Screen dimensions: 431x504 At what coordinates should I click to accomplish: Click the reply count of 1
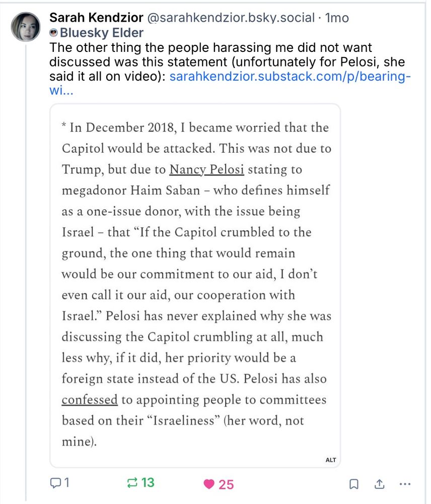66,483
